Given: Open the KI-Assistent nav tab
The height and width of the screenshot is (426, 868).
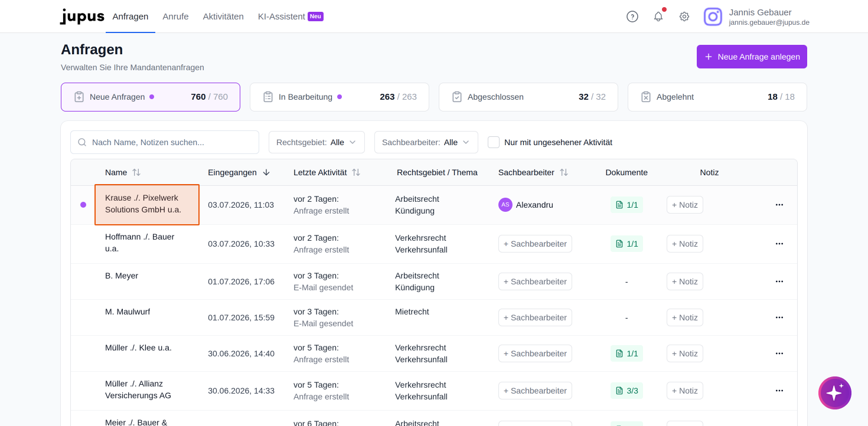Looking at the screenshot, I should [291, 17].
